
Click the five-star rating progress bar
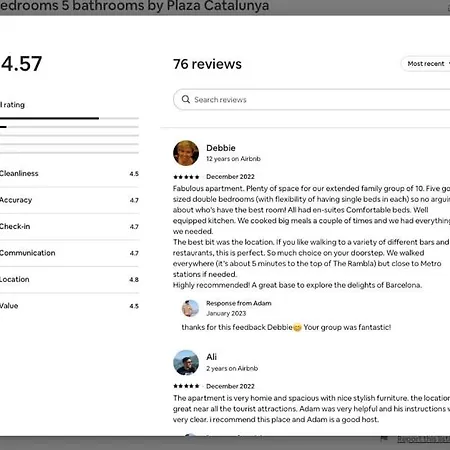(69, 118)
